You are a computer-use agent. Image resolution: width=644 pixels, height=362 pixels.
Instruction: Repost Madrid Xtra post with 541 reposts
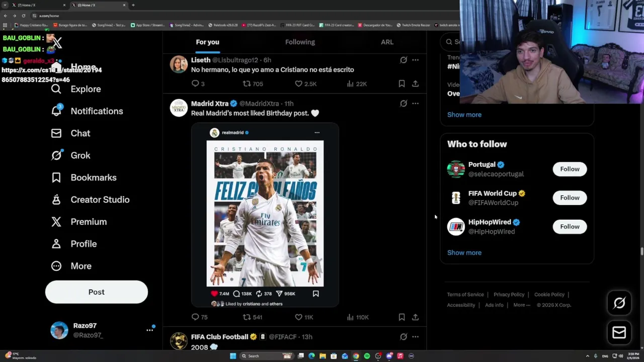[252, 317]
